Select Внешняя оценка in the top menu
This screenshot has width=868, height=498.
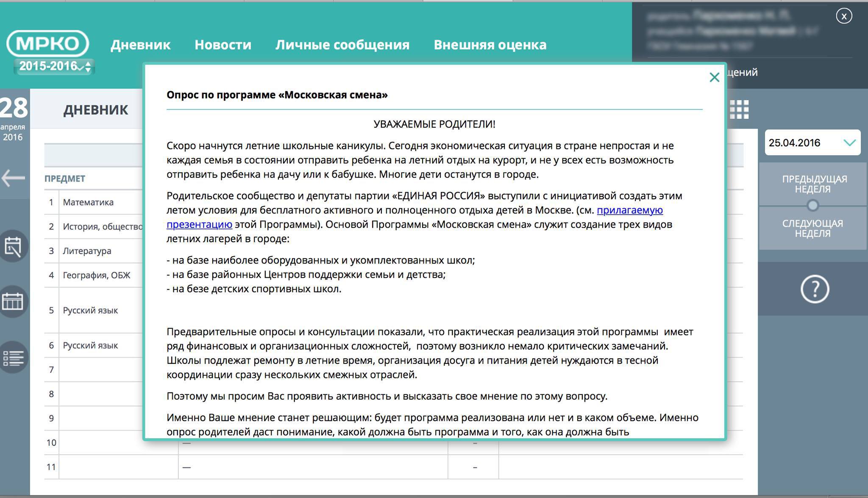click(x=490, y=45)
